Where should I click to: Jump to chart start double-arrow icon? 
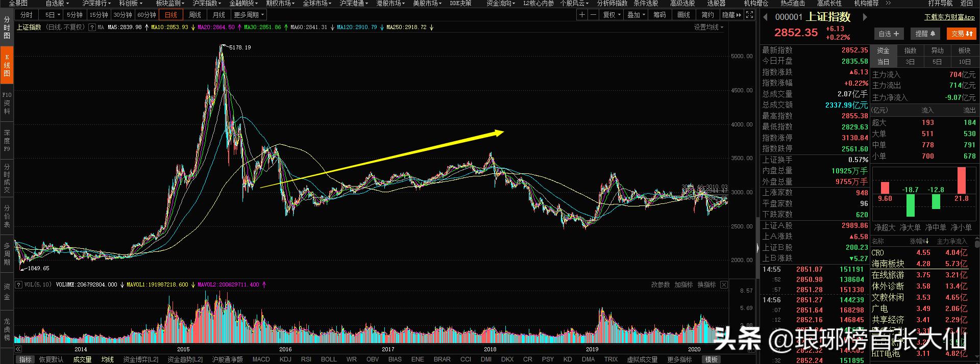(18, 349)
